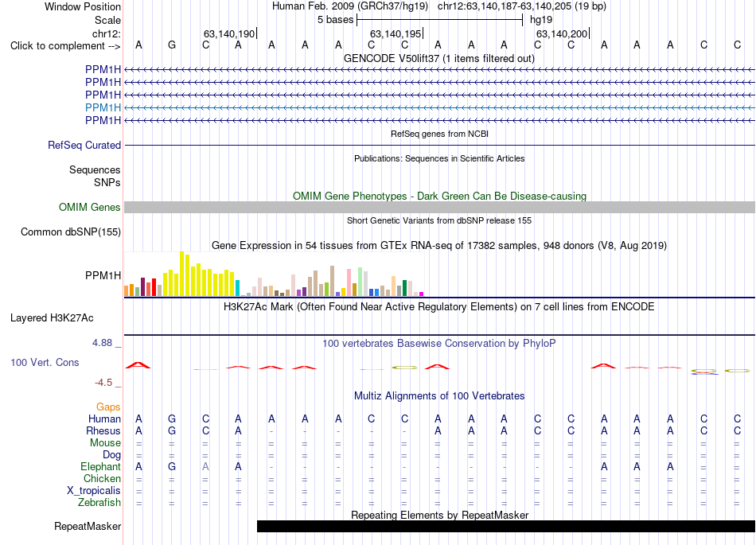Click 'Click to complement -->' to complement bases

(x=65, y=46)
